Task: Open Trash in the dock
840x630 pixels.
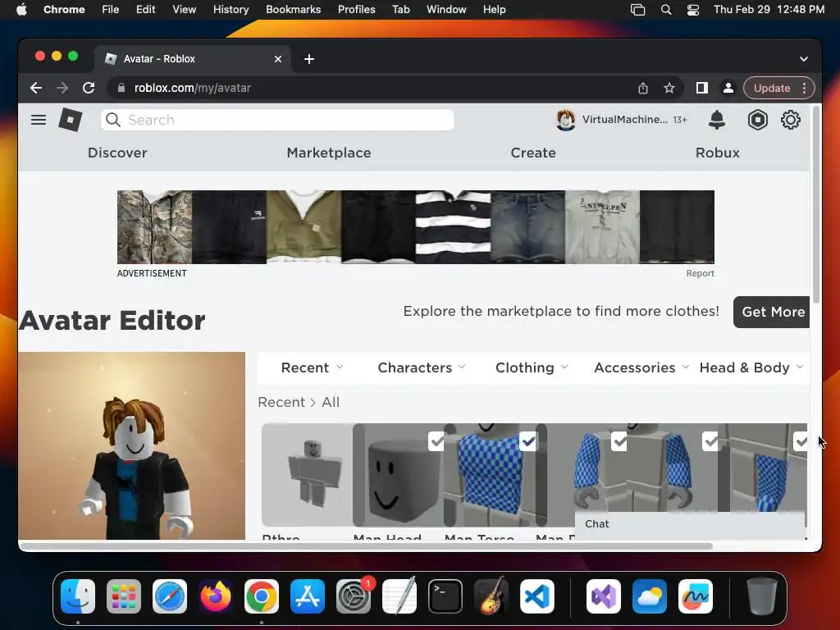Action: 761,596
